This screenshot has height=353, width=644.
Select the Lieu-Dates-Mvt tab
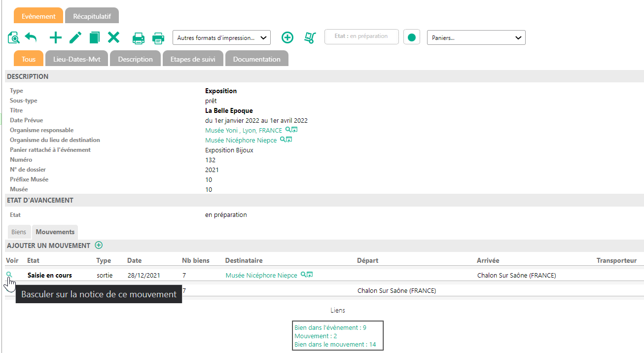[x=76, y=59]
